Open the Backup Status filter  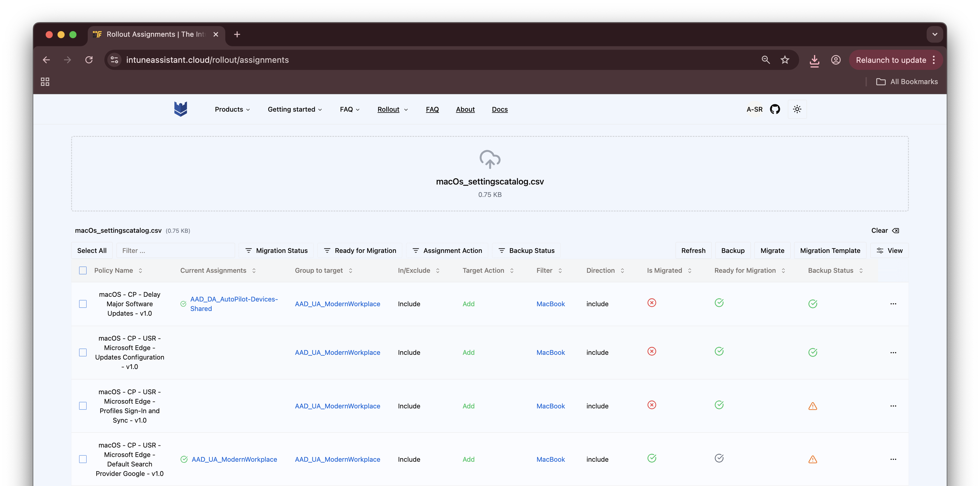coord(526,251)
